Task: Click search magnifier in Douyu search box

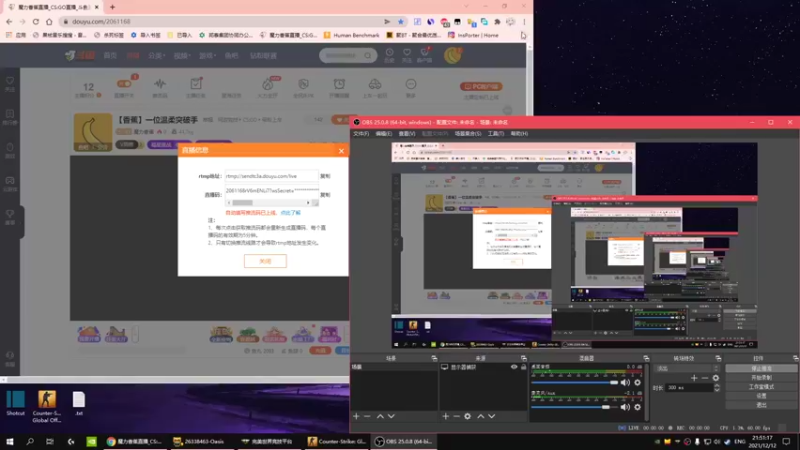Action: (x=367, y=55)
